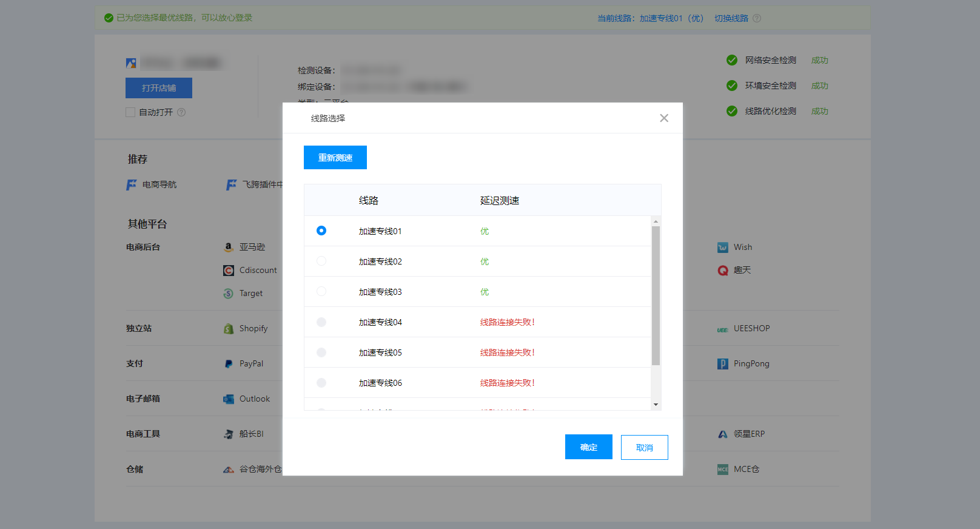Image resolution: width=980 pixels, height=529 pixels.
Task: Open the PayPal payment icon
Action: tap(229, 364)
